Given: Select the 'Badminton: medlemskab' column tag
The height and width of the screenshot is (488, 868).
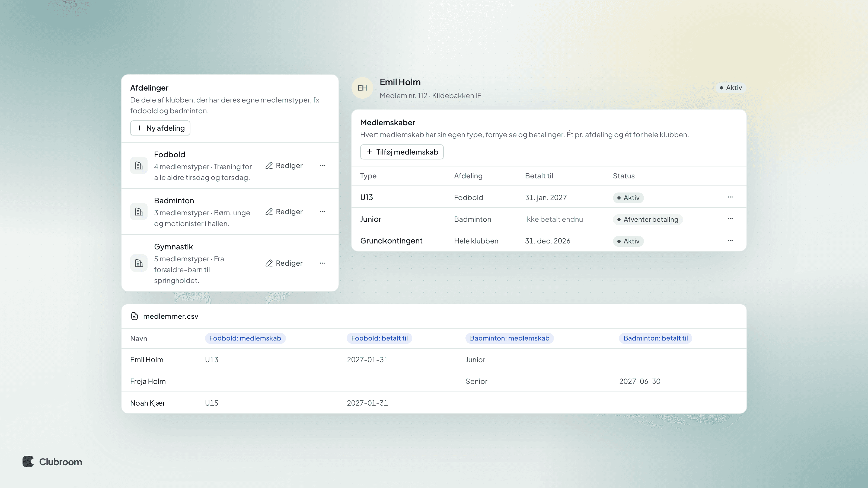Looking at the screenshot, I should point(509,338).
